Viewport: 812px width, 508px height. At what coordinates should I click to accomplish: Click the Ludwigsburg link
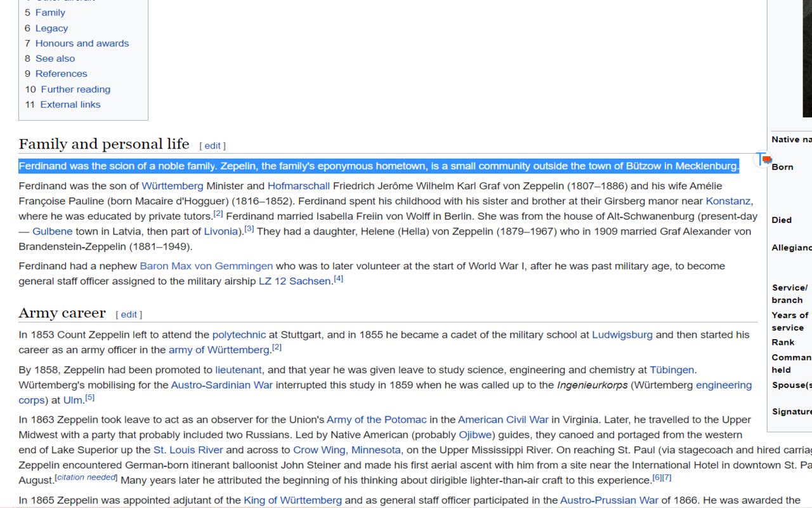(622, 335)
